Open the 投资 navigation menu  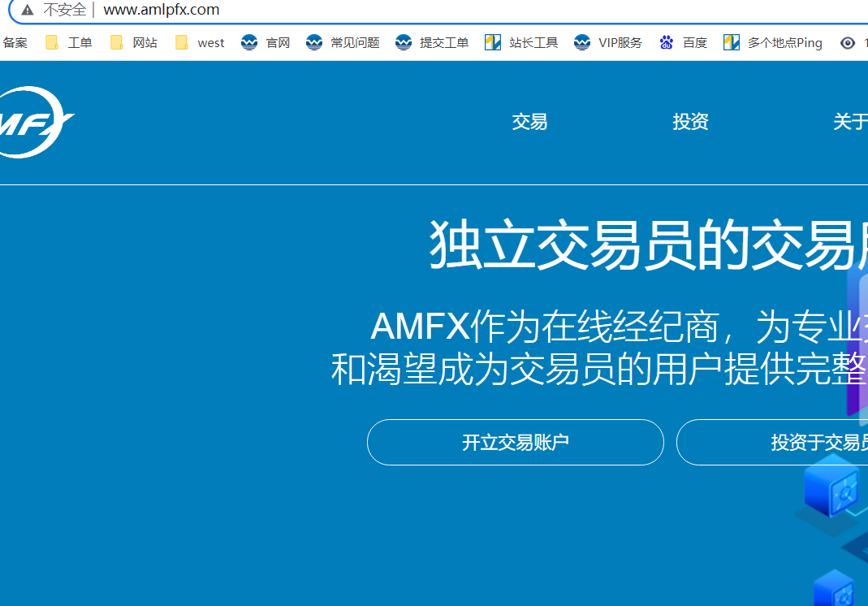(690, 122)
